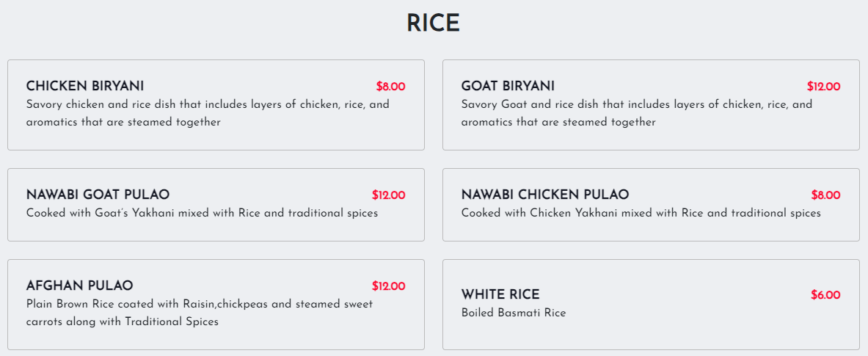Click the $8.00 Chicken Biryani price

pyautogui.click(x=390, y=87)
